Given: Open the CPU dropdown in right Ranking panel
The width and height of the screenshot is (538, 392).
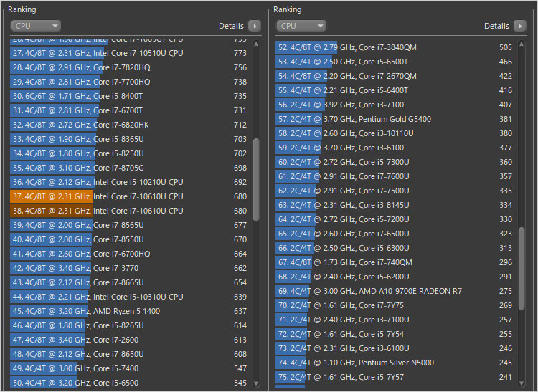Looking at the screenshot, I should (301, 26).
